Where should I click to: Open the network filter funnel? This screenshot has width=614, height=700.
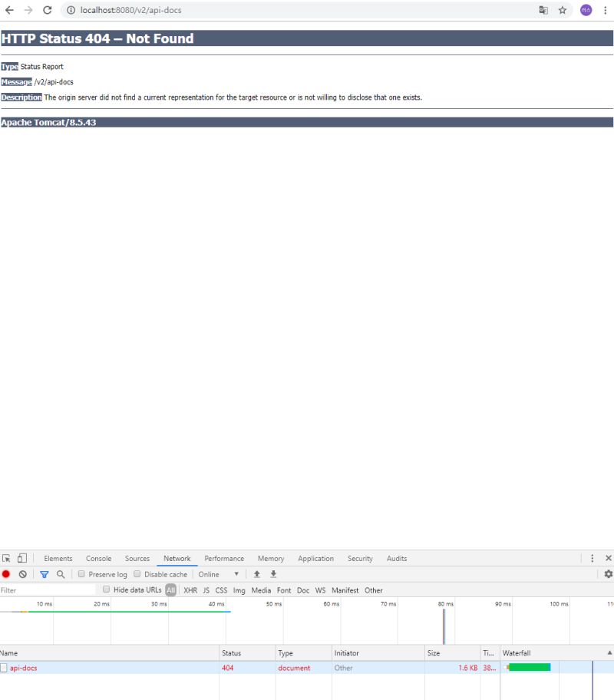45,574
